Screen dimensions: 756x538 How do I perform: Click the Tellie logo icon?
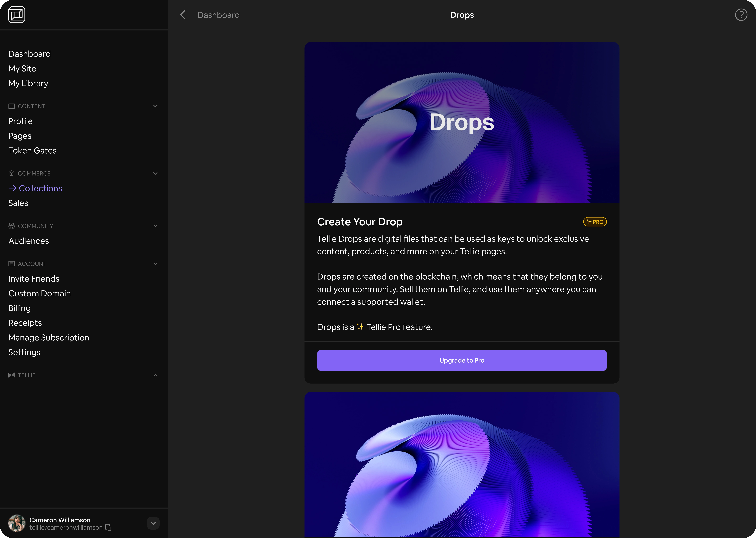coord(17,15)
